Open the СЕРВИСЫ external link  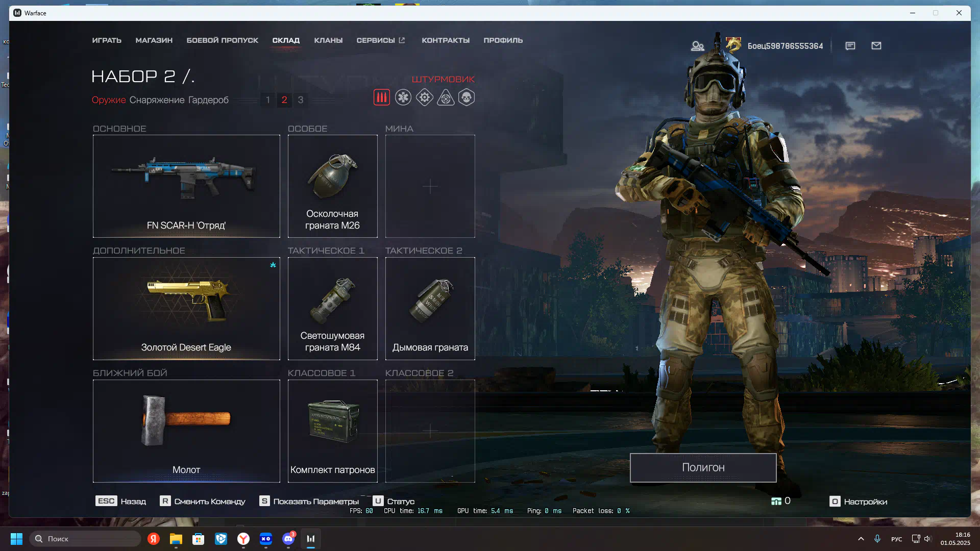point(381,40)
